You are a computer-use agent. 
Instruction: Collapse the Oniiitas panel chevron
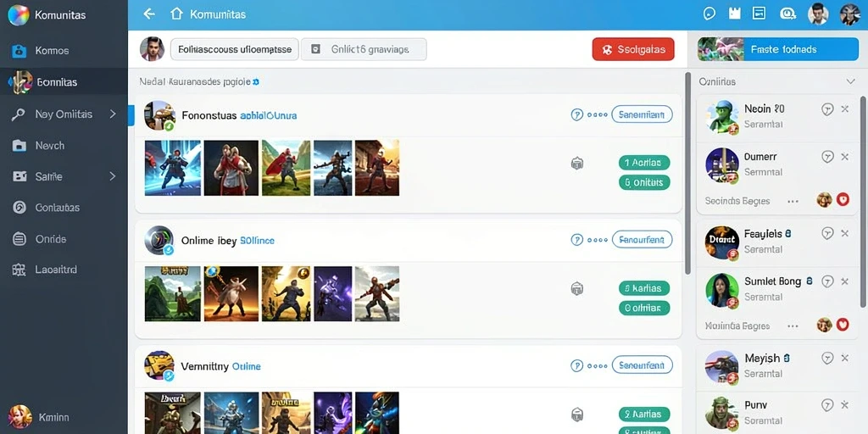851,81
